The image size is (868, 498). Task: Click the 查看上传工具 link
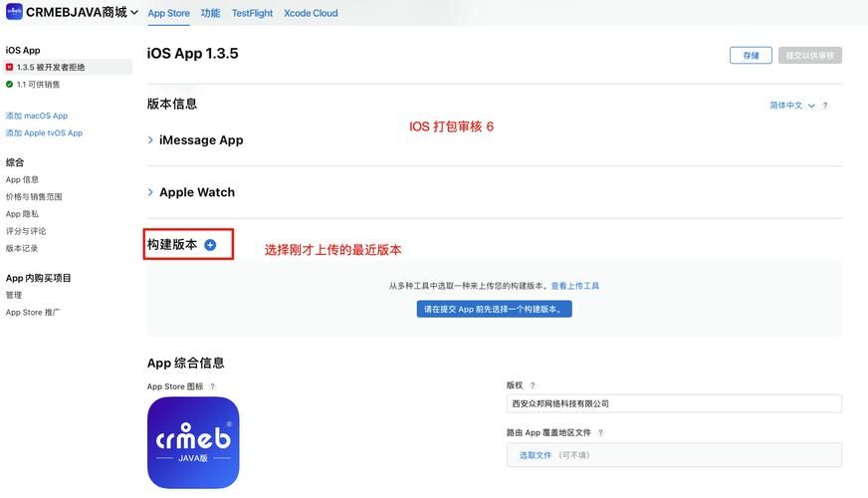coord(575,286)
